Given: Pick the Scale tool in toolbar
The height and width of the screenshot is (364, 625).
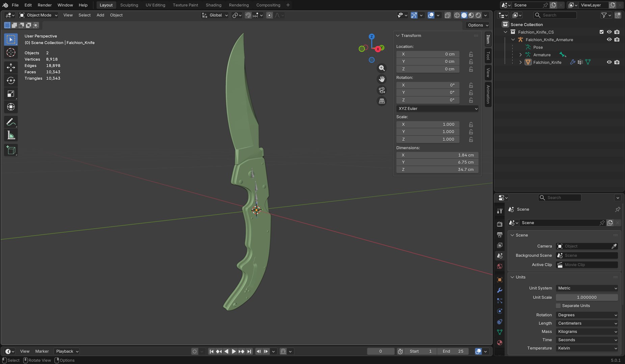Looking at the screenshot, I should 11,94.
